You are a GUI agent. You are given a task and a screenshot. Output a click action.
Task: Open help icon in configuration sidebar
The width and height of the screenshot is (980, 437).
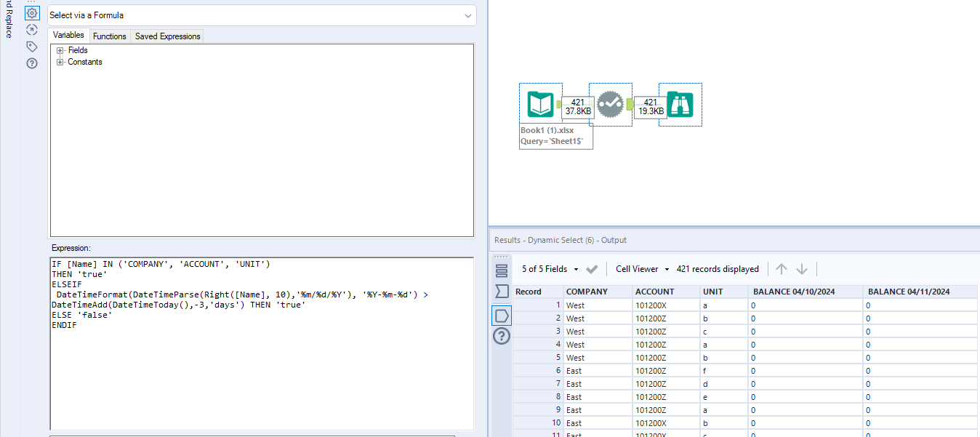tap(32, 63)
